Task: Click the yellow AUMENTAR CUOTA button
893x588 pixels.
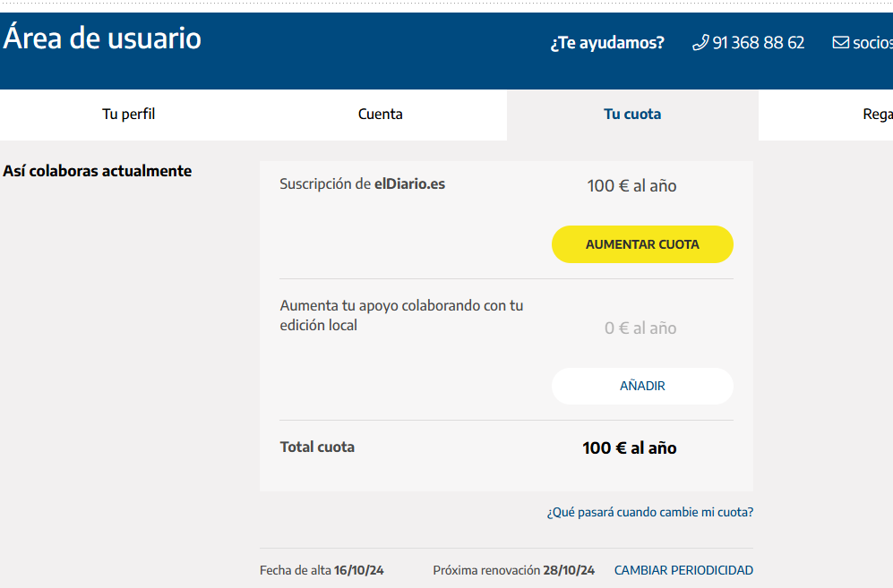Action: pyautogui.click(x=642, y=244)
